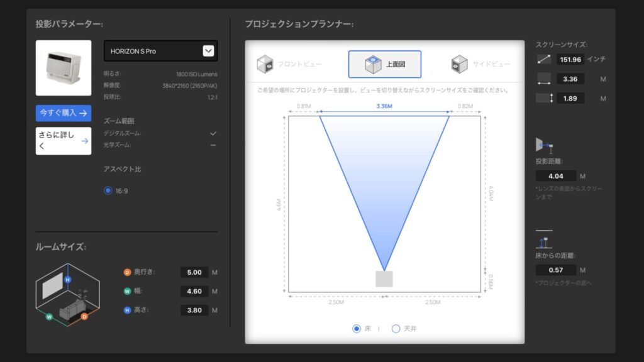Viewport: 644px width, 362px height.
Task: Click the screen diagonal size icon
Action: tap(544, 60)
